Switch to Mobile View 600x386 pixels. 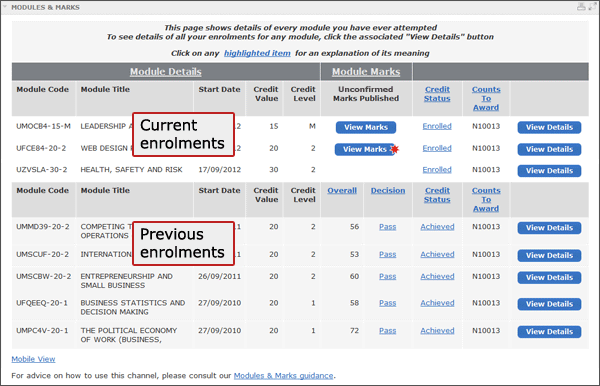click(x=33, y=359)
